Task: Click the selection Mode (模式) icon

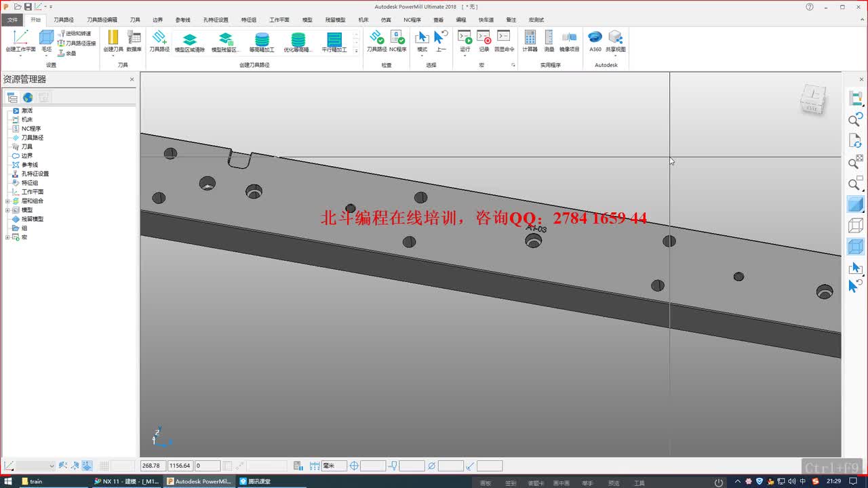Action: [422, 37]
